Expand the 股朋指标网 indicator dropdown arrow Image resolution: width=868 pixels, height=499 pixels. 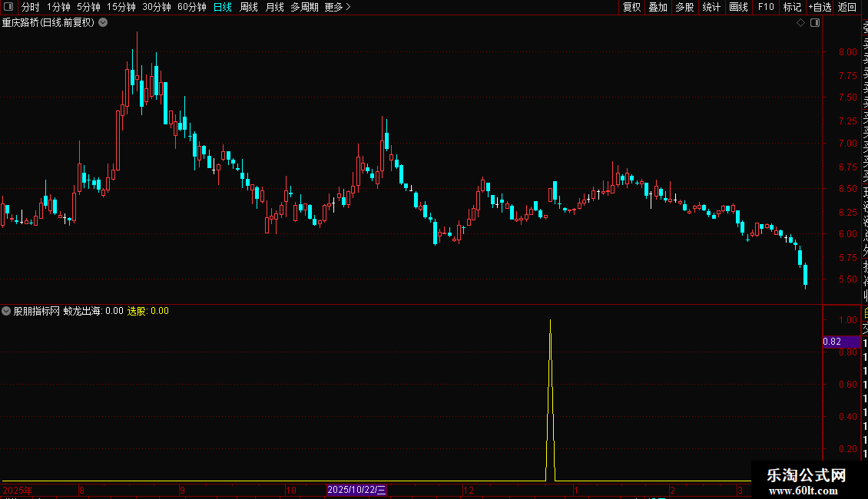6,311
